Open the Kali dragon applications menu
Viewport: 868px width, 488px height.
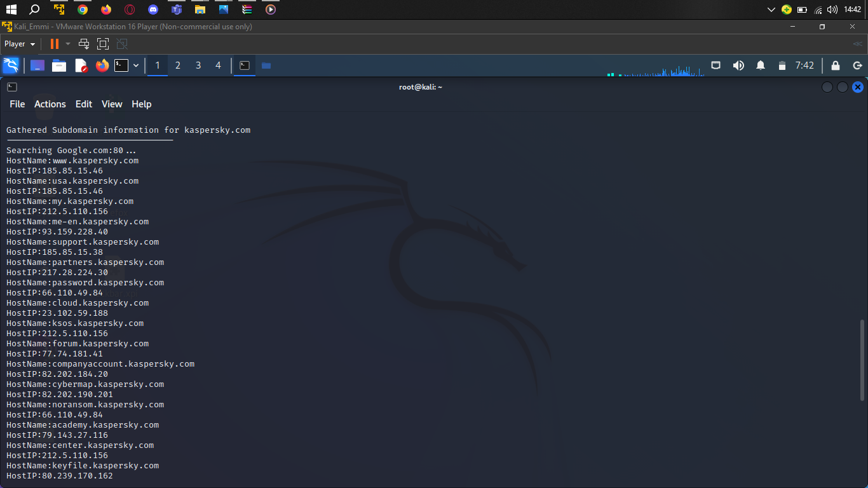pyautogui.click(x=11, y=65)
